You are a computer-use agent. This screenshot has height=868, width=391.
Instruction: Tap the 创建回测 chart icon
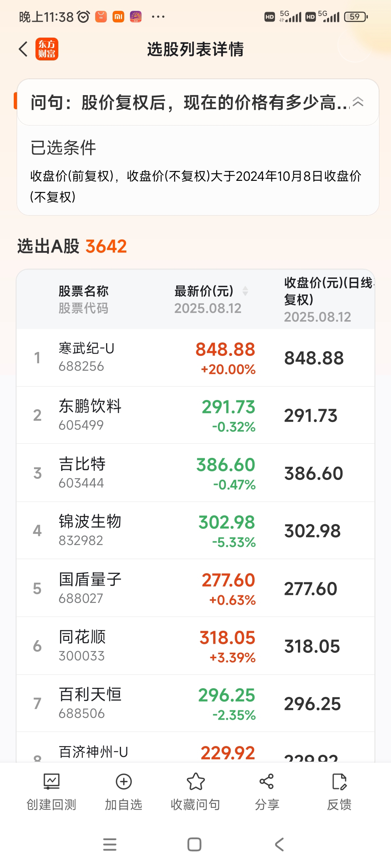[x=51, y=782]
